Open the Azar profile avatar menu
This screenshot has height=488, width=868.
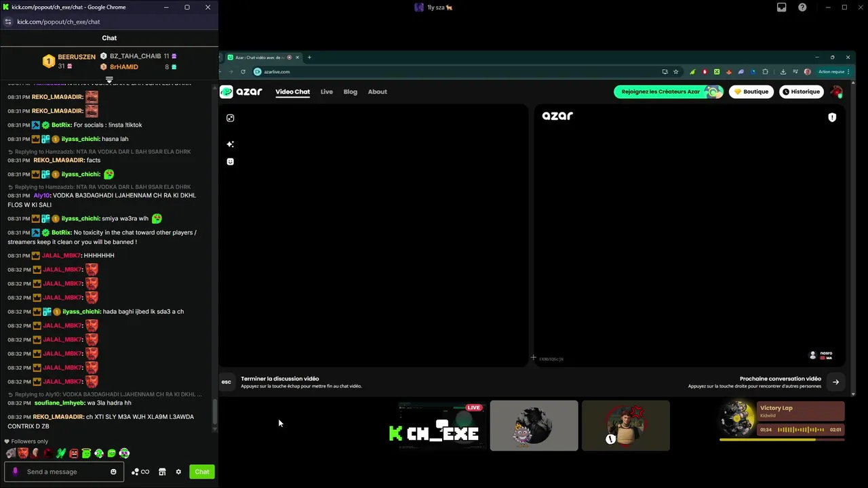(836, 91)
